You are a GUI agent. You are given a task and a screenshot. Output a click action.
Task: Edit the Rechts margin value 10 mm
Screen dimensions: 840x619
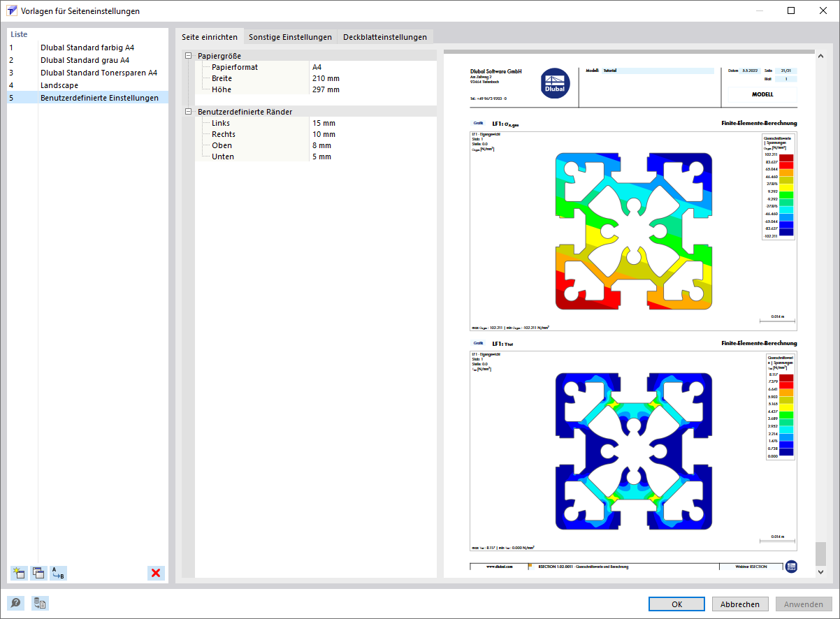coord(372,134)
